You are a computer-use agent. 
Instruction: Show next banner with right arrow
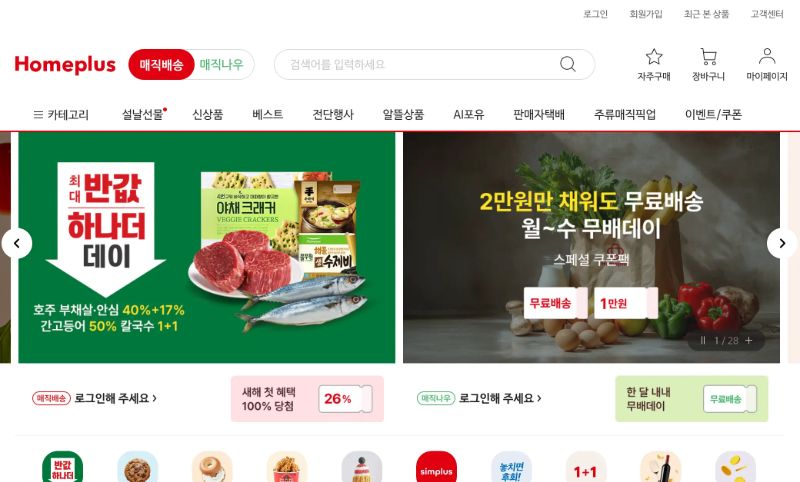pyautogui.click(x=782, y=243)
